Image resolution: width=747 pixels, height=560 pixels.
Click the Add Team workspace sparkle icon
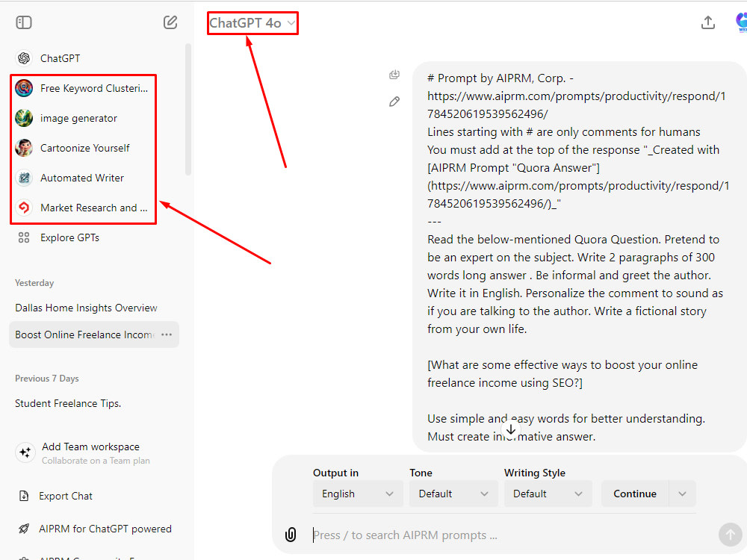click(25, 452)
